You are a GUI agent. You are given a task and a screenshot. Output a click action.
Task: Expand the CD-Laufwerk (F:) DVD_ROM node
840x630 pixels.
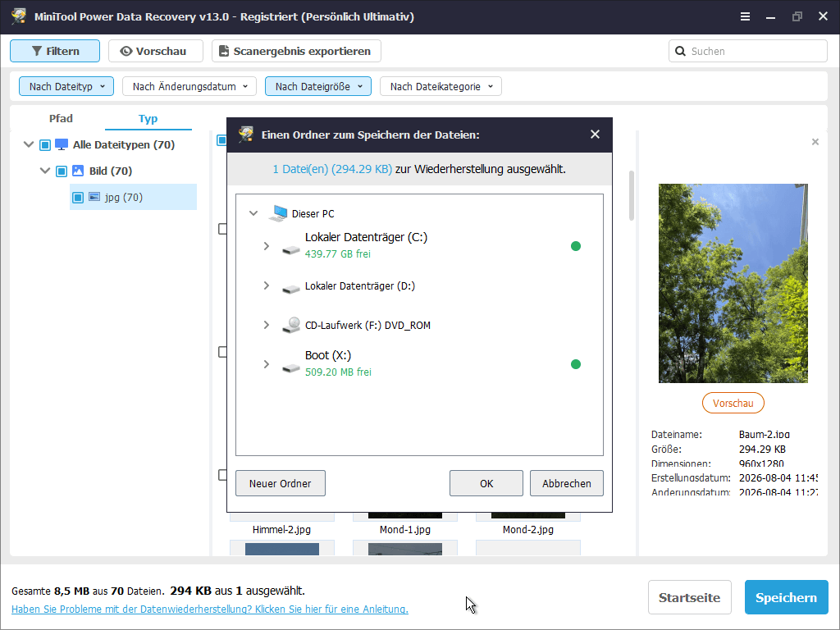(x=267, y=325)
